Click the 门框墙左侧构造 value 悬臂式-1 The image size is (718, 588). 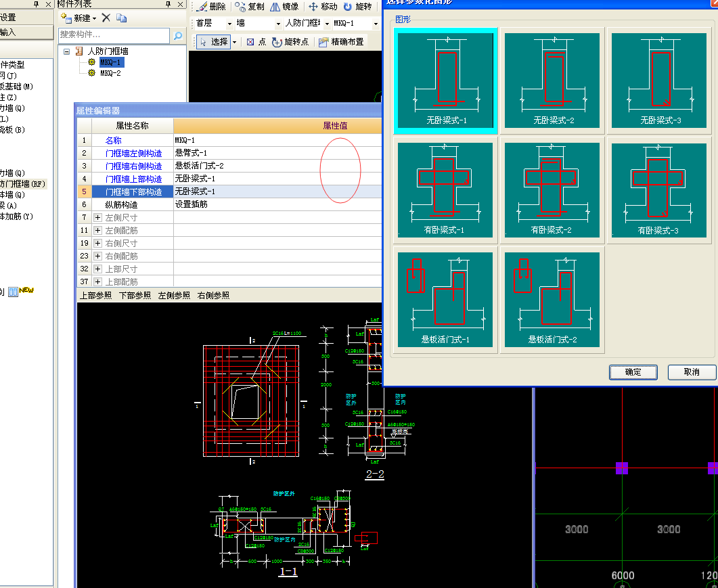pyautogui.click(x=277, y=153)
